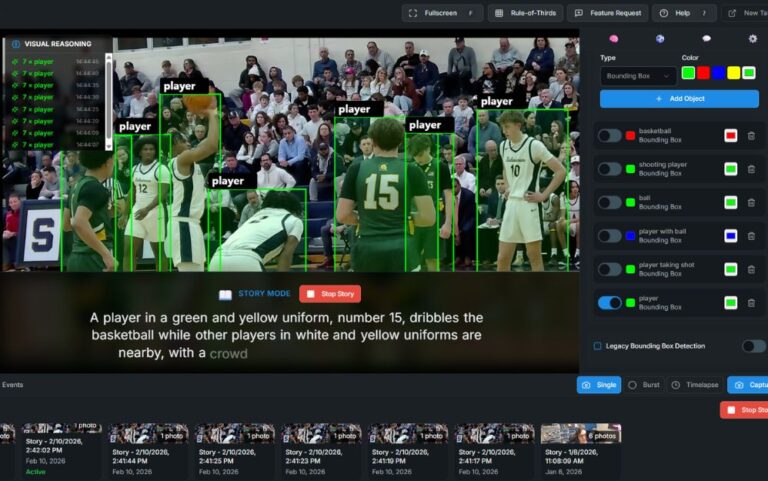The image size is (768, 481).
Task: Pick the yellow color swatch
Action: point(734,73)
